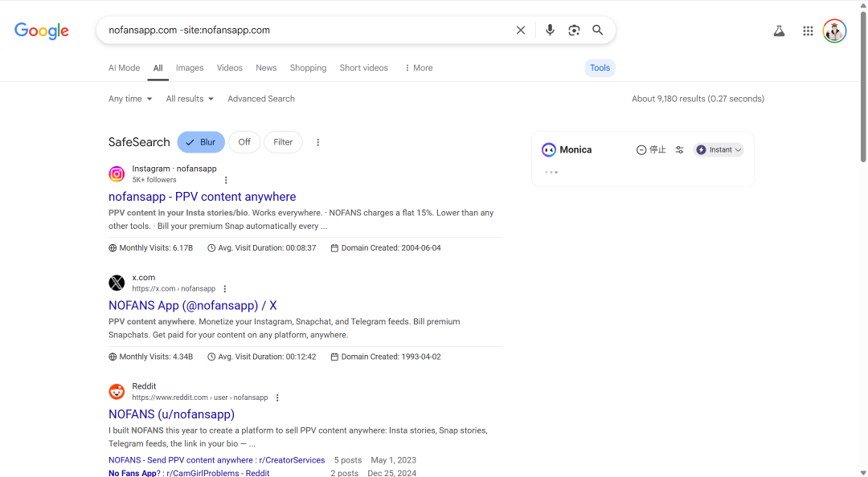Click the page vertical scrollbar thumb
Image resolution: width=868 pixels, height=477 pixels.
863,86
